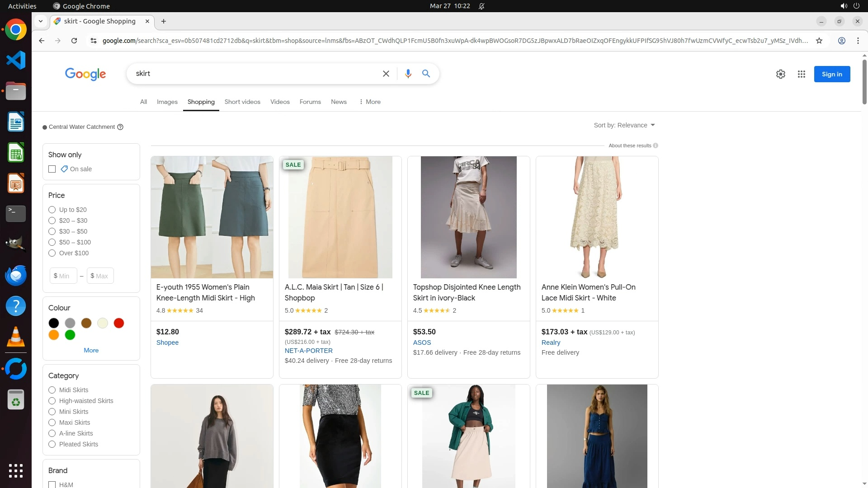Click the Sign in button
The width and height of the screenshot is (868, 488).
click(831, 74)
